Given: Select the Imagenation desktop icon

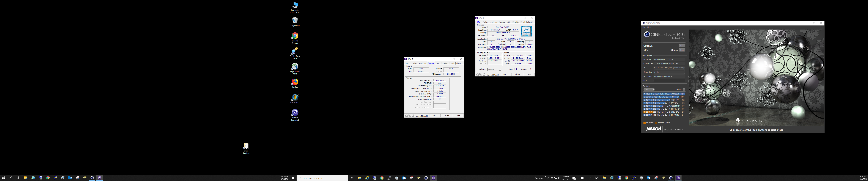Looking at the screenshot, I should coord(295,98).
